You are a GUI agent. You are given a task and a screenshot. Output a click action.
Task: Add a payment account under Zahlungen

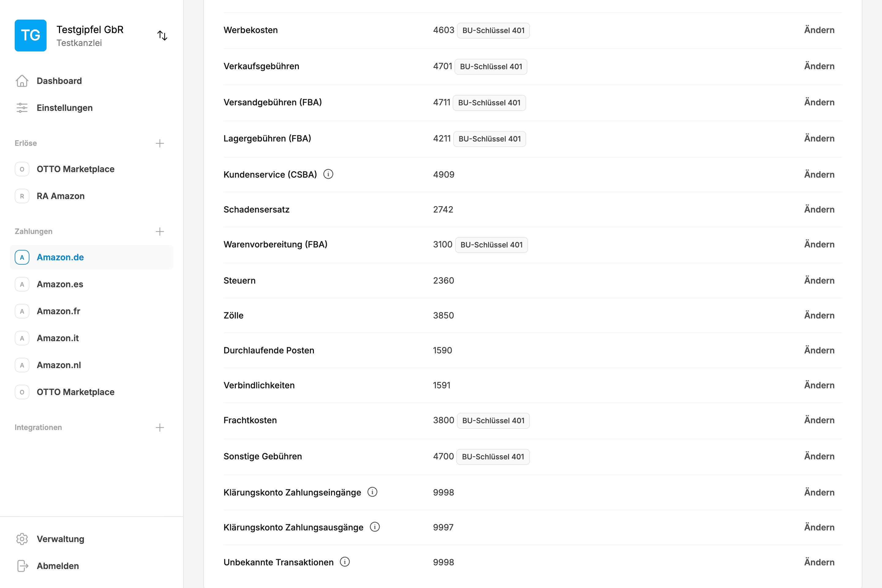coord(160,231)
